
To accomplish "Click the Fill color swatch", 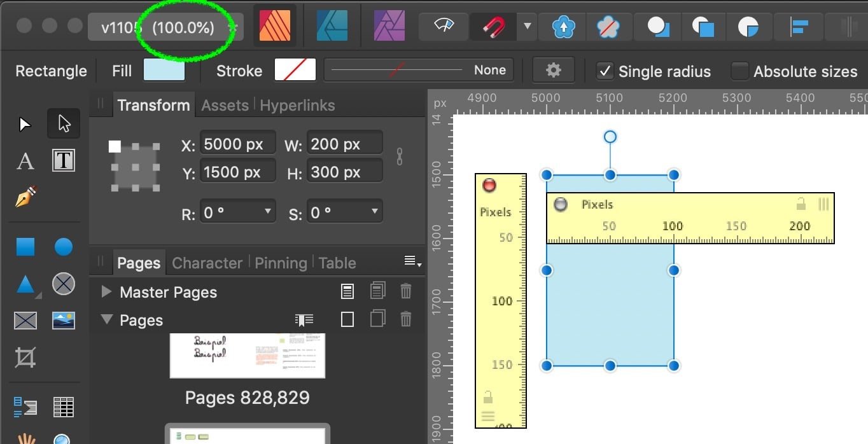I will click(x=164, y=70).
